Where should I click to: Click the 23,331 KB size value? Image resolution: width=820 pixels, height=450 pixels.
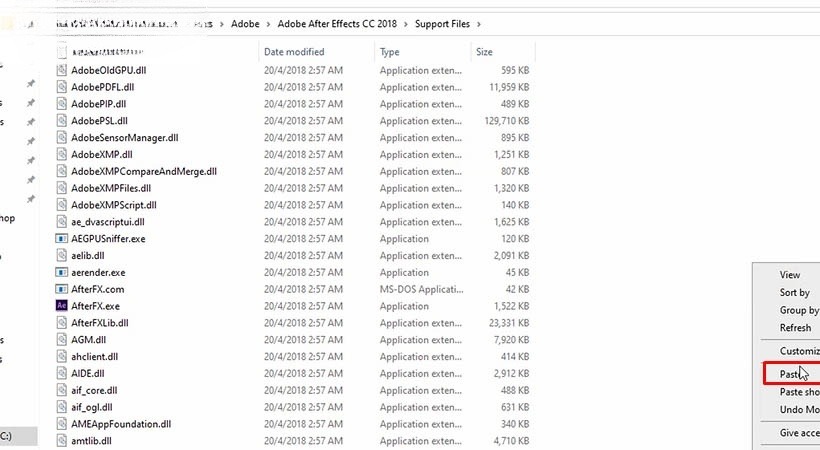pos(509,323)
